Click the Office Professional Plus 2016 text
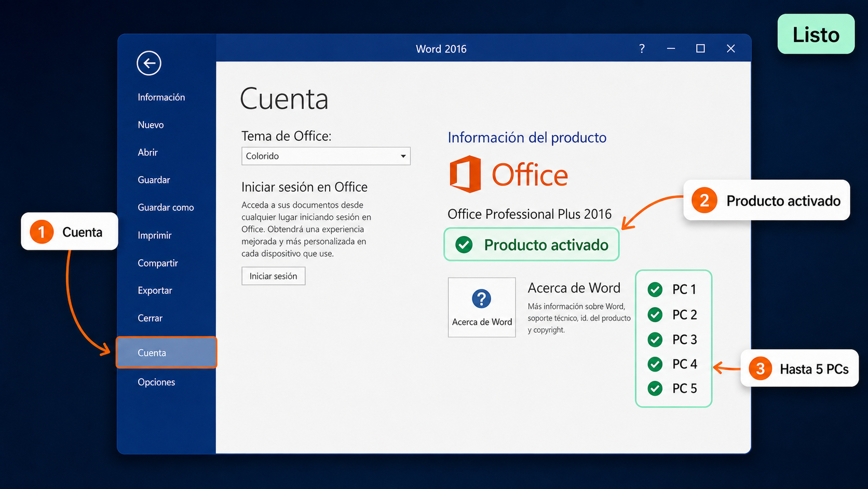This screenshot has height=489, width=868. pos(530,214)
